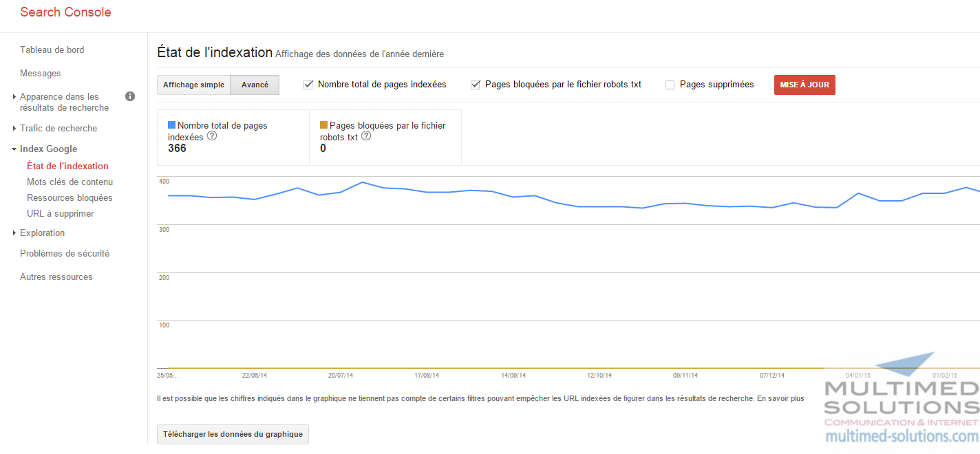Viewport: 980px width, 454px height.
Task: Click the 12/10/14 date label on chart
Action: click(599, 376)
